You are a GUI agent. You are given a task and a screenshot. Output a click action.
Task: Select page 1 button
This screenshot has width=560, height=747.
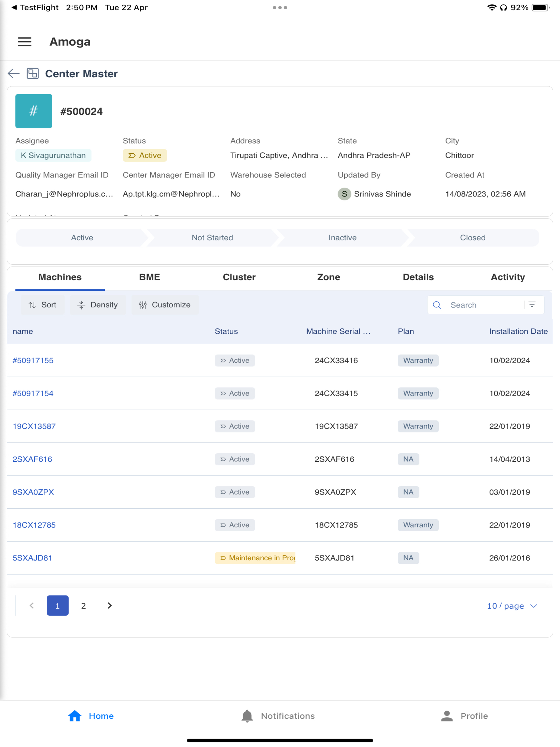pyautogui.click(x=58, y=606)
